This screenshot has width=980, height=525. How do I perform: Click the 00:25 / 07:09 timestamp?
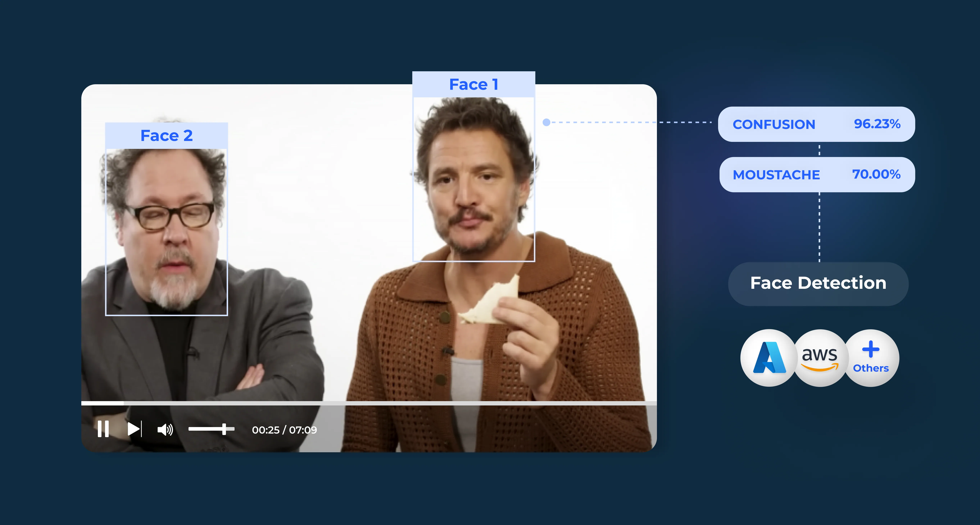pos(284,430)
